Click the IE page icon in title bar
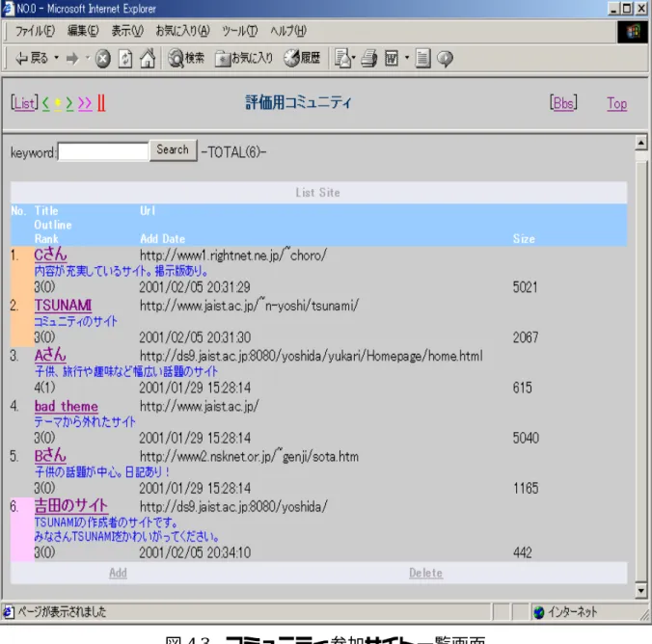Viewport: 652px width, 644px height. [8, 8]
